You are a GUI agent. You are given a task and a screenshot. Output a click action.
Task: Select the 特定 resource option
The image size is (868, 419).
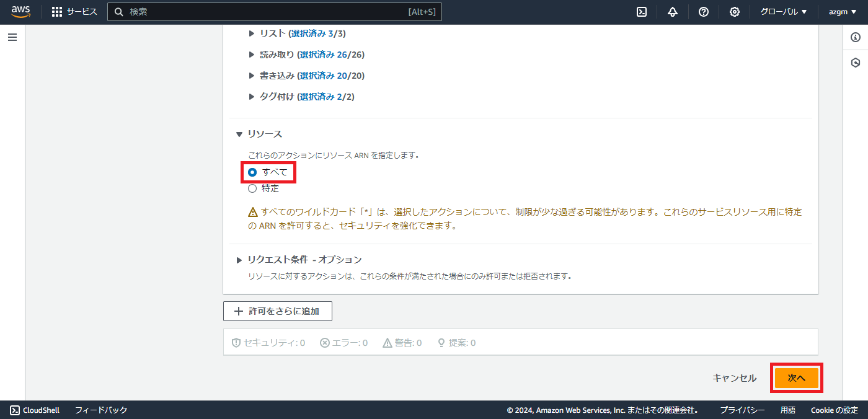pos(252,188)
